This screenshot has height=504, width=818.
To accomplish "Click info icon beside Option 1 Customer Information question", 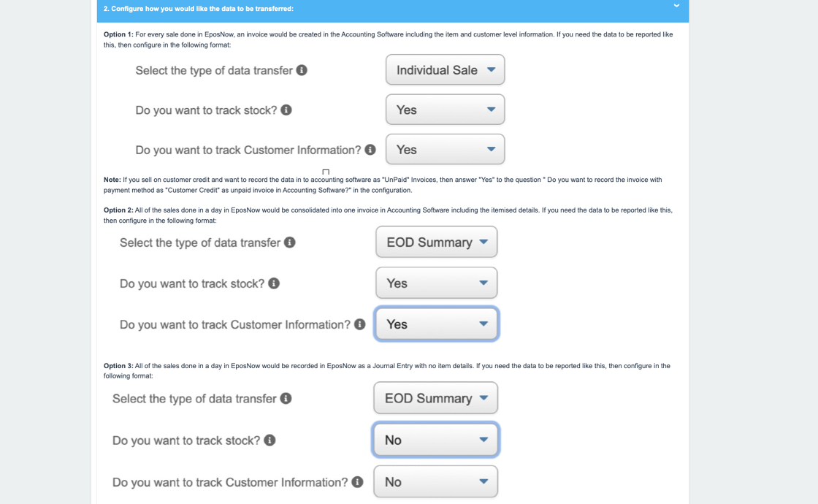I will 370,150.
